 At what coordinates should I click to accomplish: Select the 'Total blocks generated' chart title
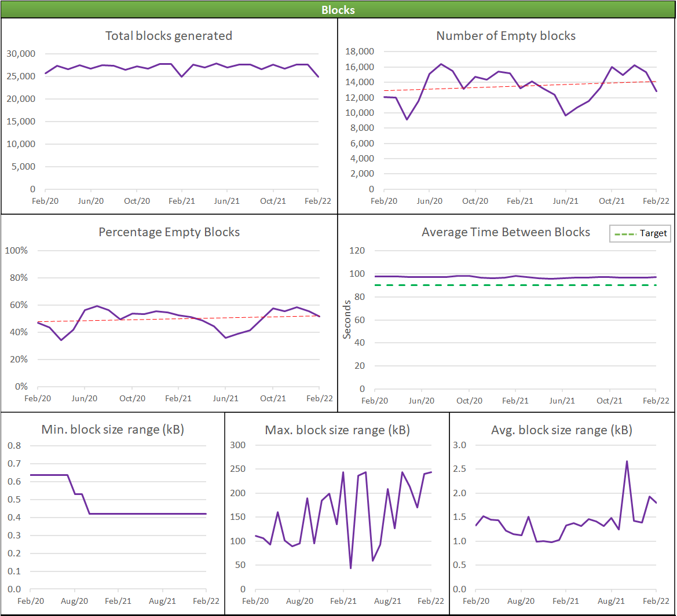[169, 36]
